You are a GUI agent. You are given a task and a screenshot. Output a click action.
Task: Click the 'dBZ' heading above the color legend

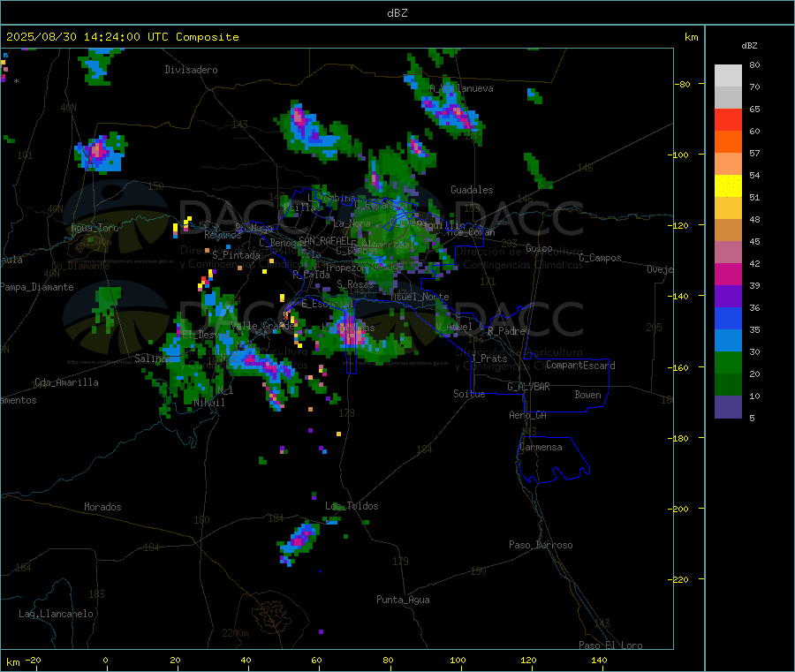(749, 46)
